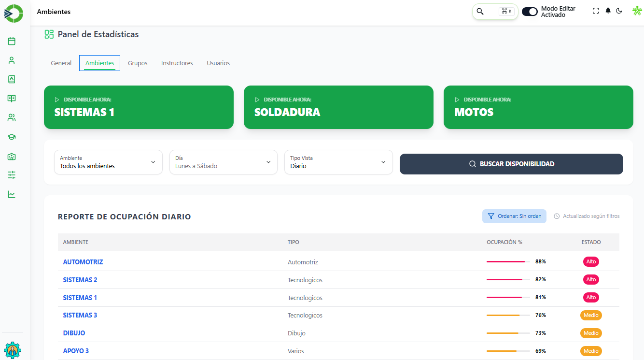This screenshot has height=360, width=644.
Task: Open the open book sidebar icon
Action: click(12, 99)
